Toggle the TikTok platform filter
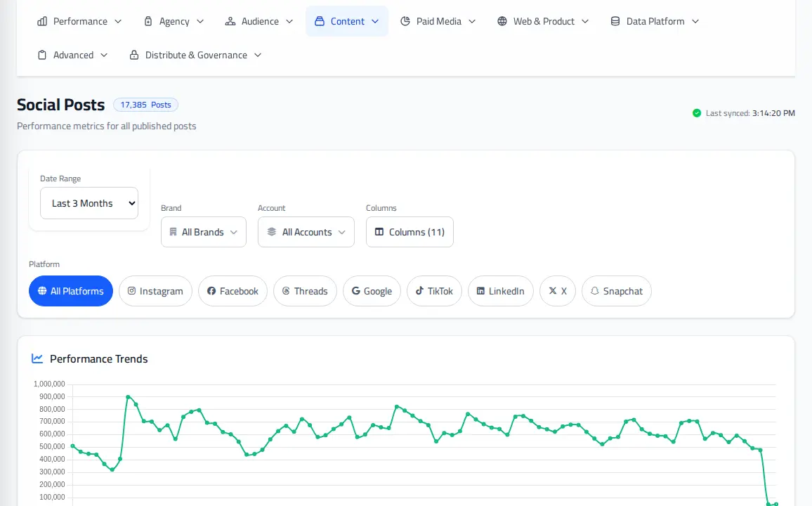Screen dimensions: 812x506 pyautogui.click(x=434, y=291)
